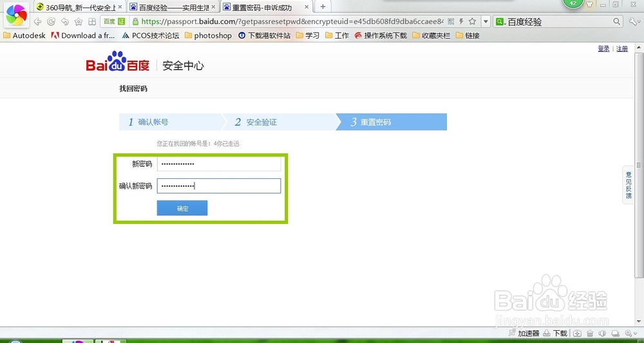The width and height of the screenshot is (644, 343).
Task: Click the 确认新密码 input field
Action: (219, 186)
